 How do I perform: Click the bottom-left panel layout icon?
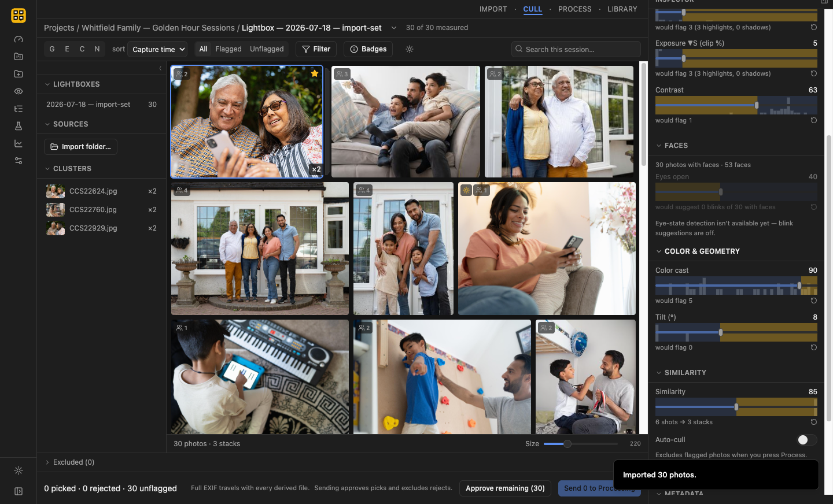click(x=19, y=491)
